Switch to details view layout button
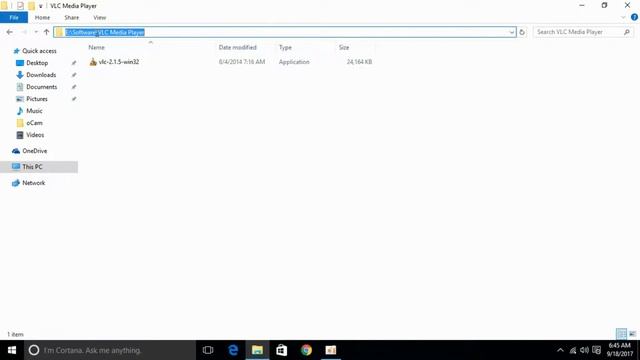Screen dimensions: 640x360 (621, 334)
